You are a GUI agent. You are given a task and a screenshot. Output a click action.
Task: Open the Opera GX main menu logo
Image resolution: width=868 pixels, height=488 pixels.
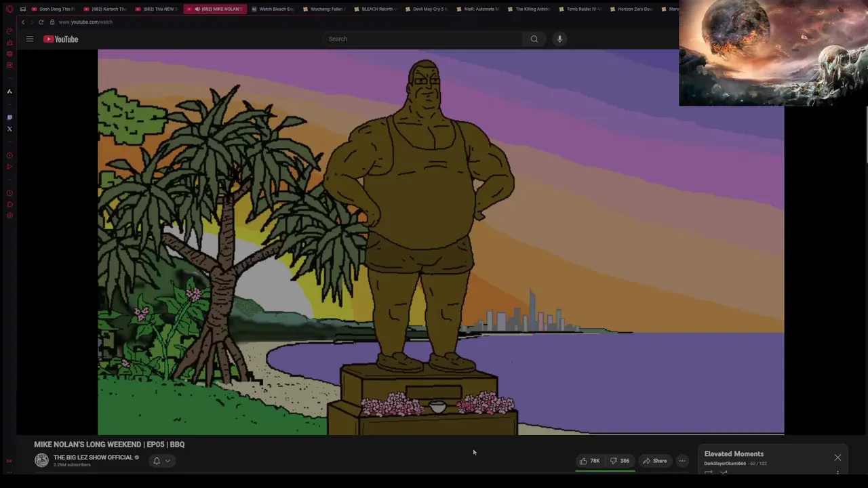[9, 9]
